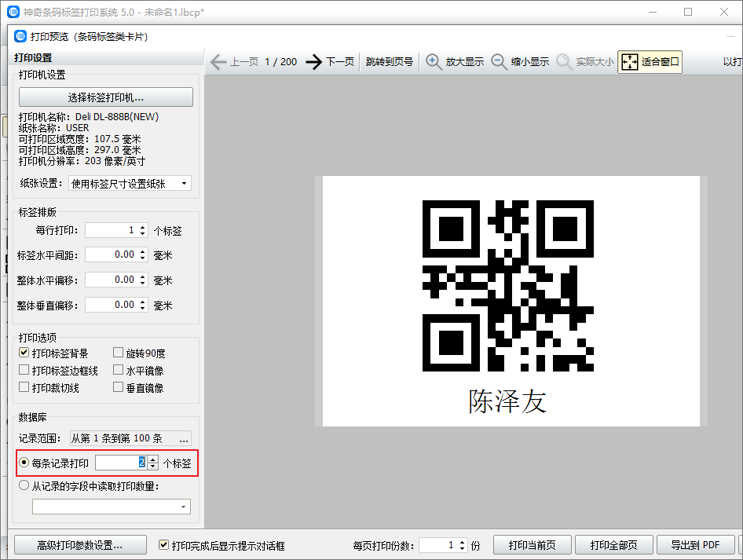
Task: Click the 陈泽友 name text on label
Action: point(507,401)
